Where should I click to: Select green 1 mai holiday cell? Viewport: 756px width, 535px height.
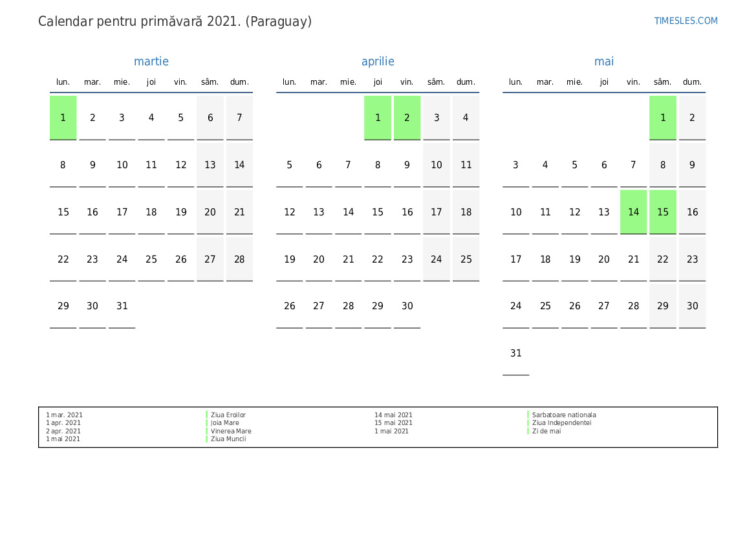[663, 118]
